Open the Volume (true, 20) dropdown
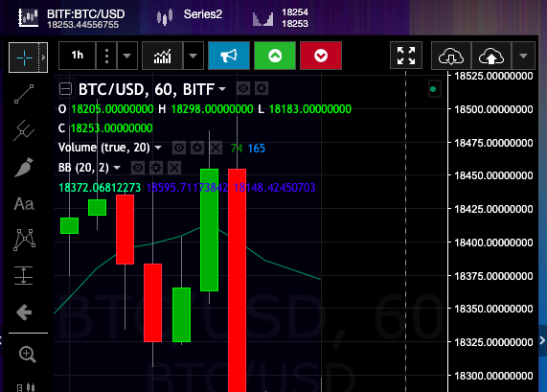Image resolution: width=547 pixels, height=392 pixels. 158,148
